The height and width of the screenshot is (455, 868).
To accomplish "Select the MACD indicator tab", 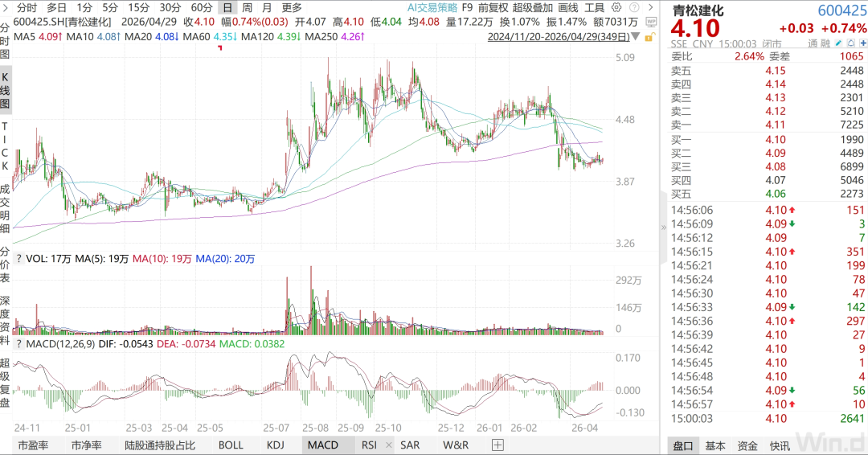I will (x=323, y=445).
